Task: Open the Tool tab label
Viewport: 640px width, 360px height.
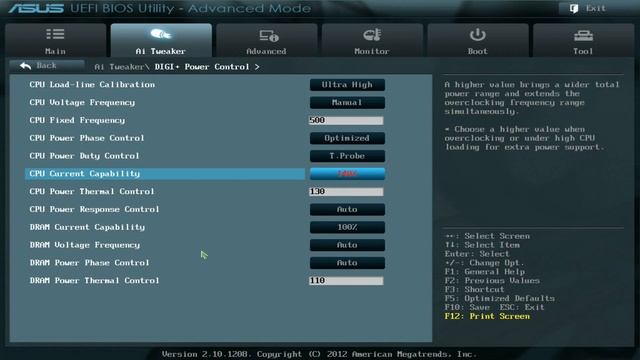Action: [583, 51]
